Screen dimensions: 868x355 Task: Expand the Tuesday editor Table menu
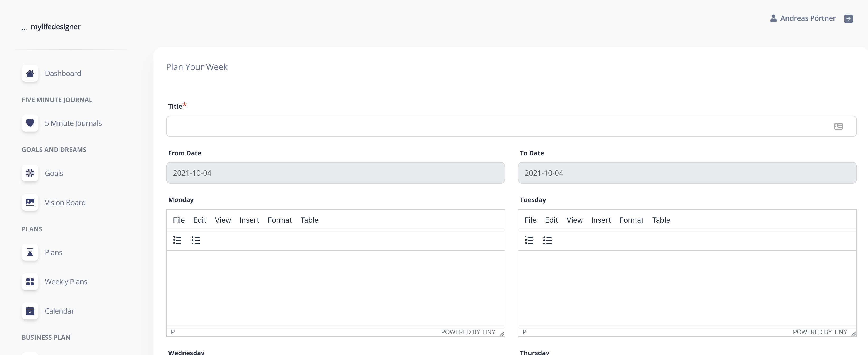[661, 220]
